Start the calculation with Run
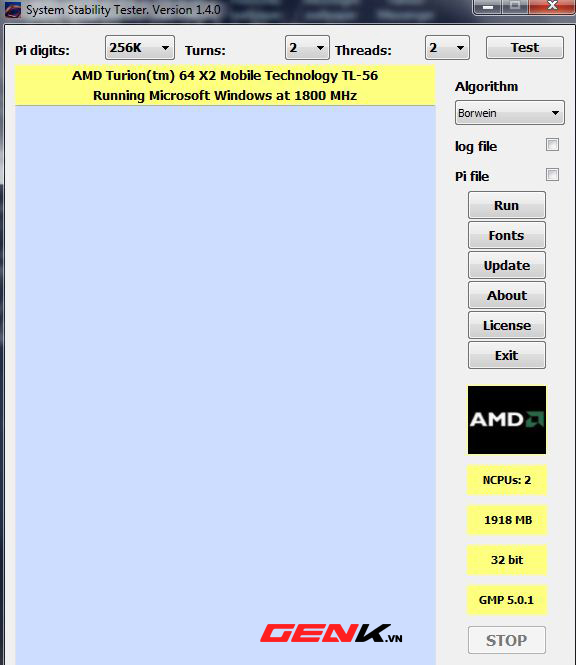Viewport: 576px width, 665px height. coord(507,205)
